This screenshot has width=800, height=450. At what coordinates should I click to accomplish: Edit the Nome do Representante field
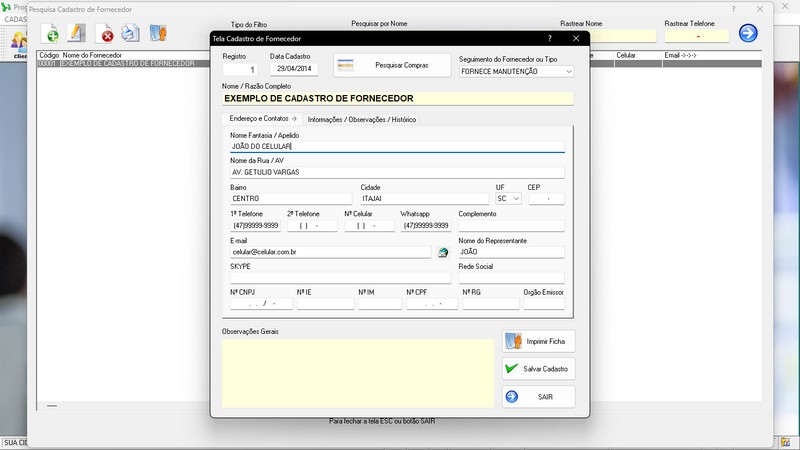511,252
